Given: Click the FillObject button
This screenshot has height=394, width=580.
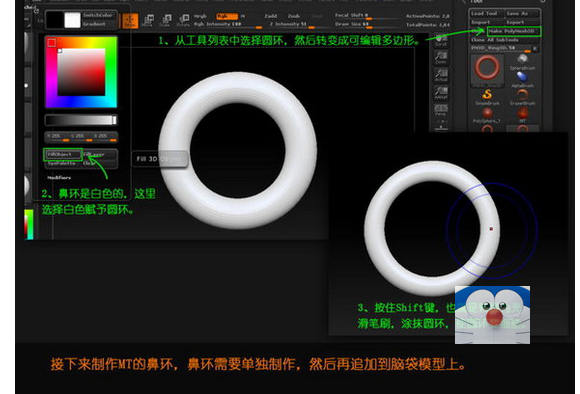Looking at the screenshot, I should [x=63, y=154].
